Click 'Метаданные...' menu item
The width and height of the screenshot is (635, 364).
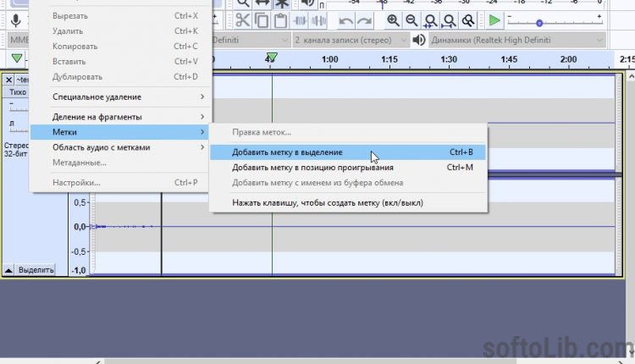(121, 163)
